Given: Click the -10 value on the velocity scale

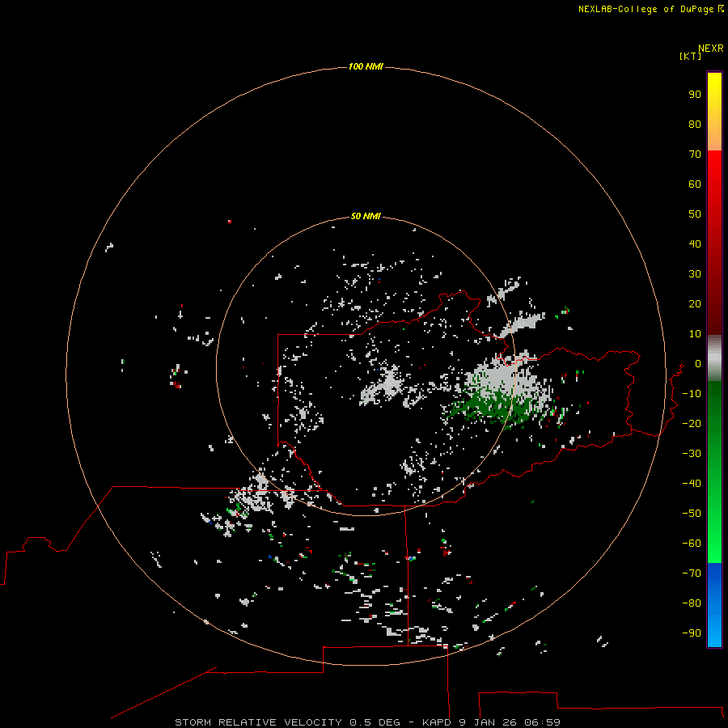Looking at the screenshot, I should 692,394.
